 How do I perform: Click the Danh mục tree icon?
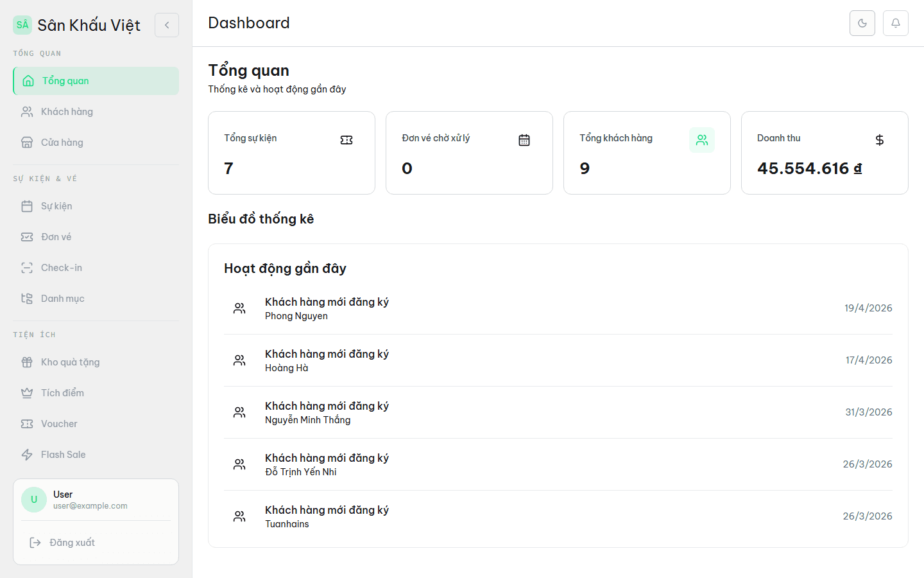27,299
